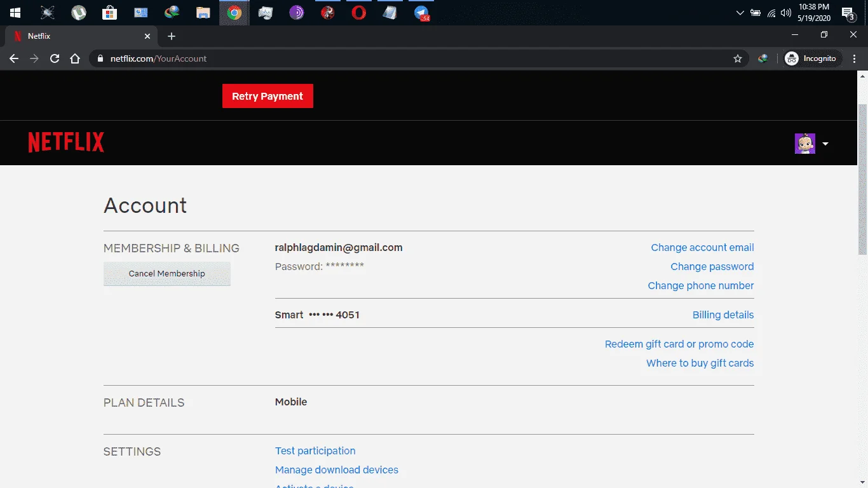This screenshot has width=868, height=488.
Task: Click the browser Home button
Action: 75,58
